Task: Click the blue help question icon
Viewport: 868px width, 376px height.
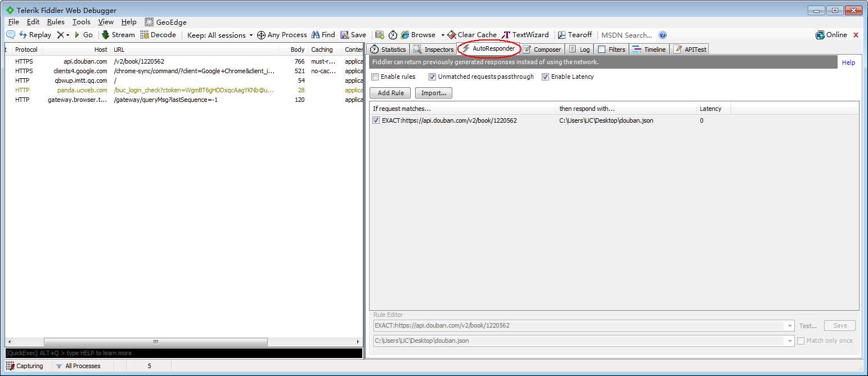Action: pyautogui.click(x=663, y=35)
